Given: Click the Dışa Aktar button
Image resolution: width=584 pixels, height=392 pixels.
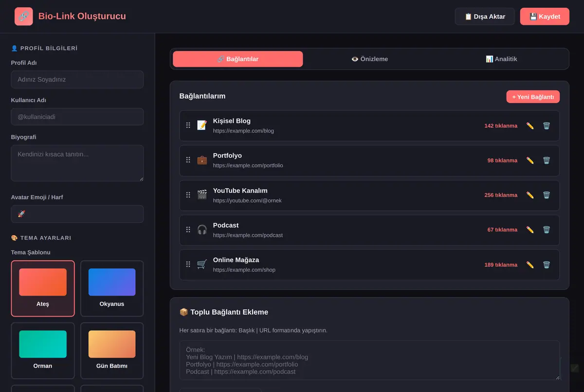Looking at the screenshot, I should [x=485, y=17].
